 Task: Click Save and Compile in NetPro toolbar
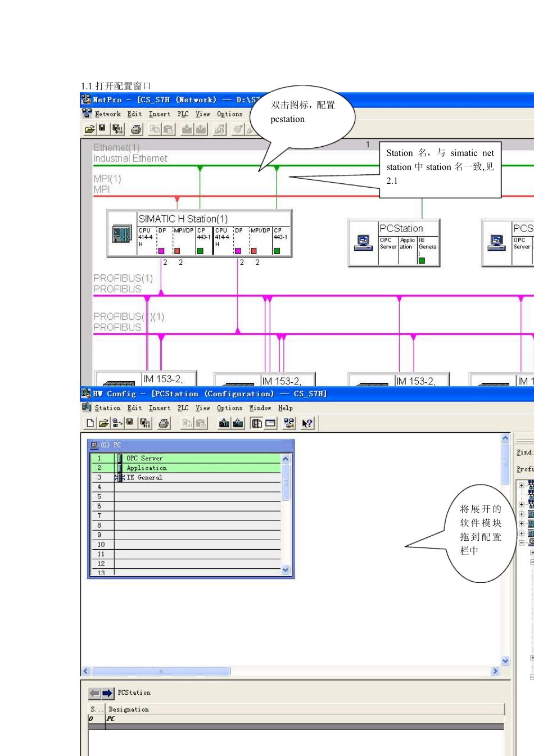[117, 129]
